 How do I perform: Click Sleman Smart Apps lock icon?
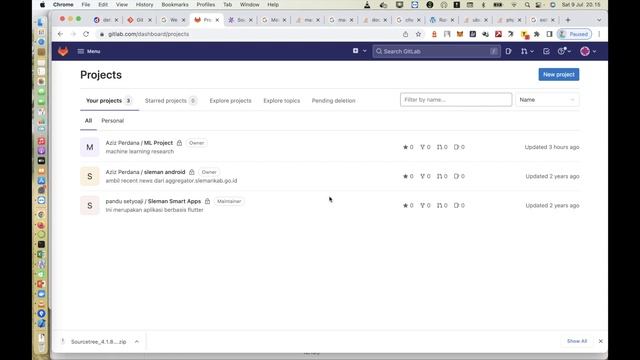tap(207, 201)
